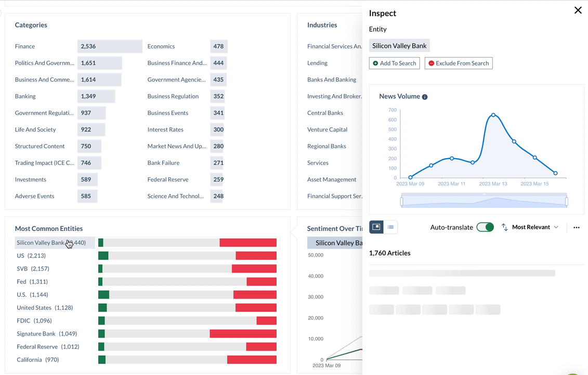Select the Regional Banks industry
The image size is (588, 375).
(x=326, y=146)
